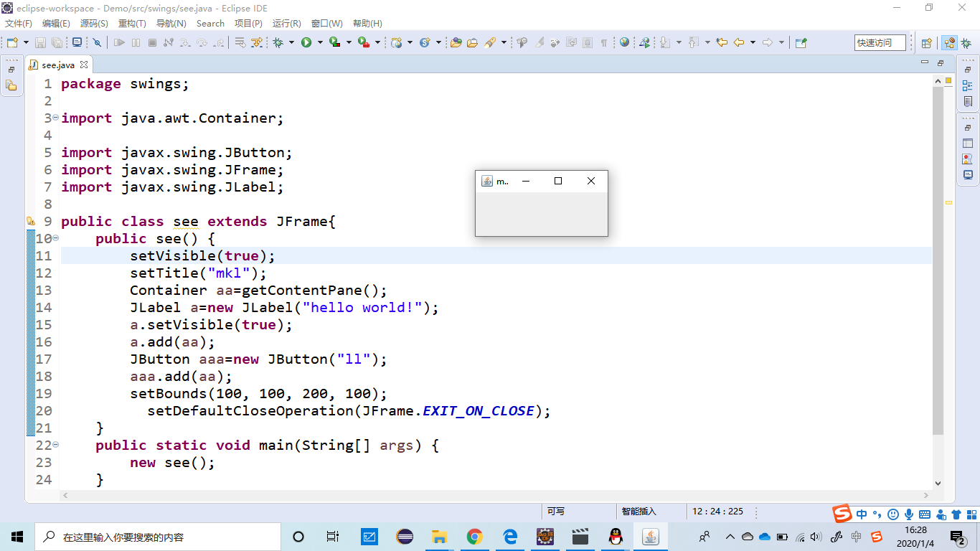Click the Resume debug icon
This screenshot has width=980, height=551.
[x=119, y=42]
